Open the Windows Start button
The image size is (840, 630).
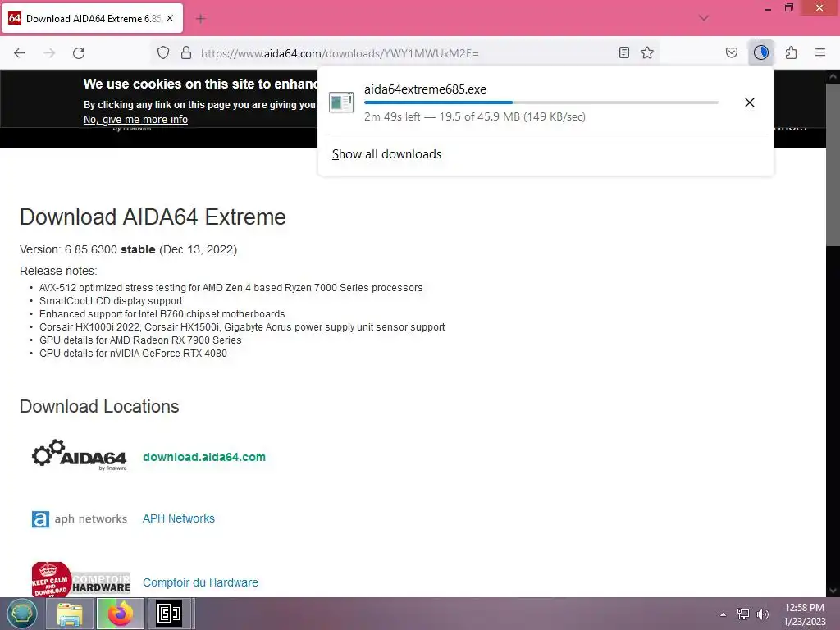(x=21, y=614)
